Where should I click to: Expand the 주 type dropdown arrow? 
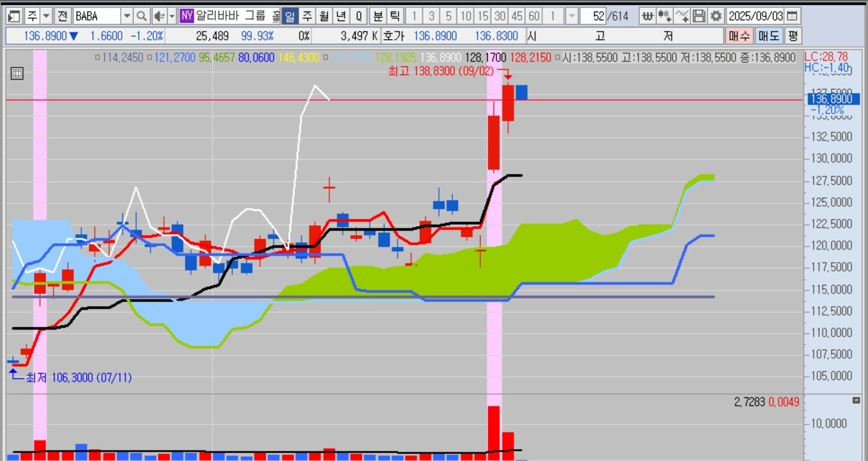[x=46, y=16]
